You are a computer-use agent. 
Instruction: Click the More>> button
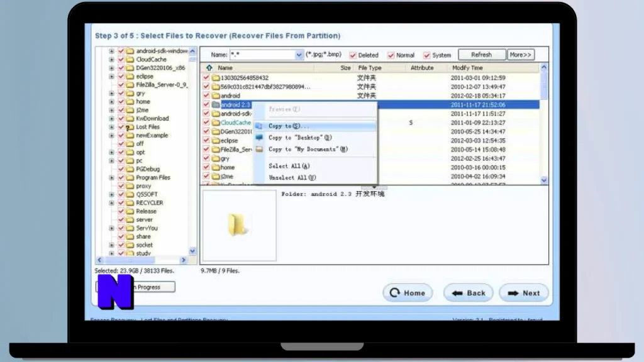coord(521,55)
